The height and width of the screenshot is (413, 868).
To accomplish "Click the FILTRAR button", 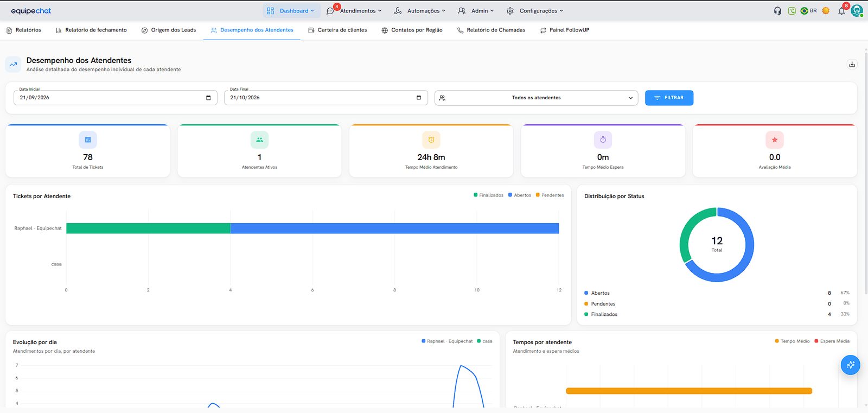I will (669, 98).
